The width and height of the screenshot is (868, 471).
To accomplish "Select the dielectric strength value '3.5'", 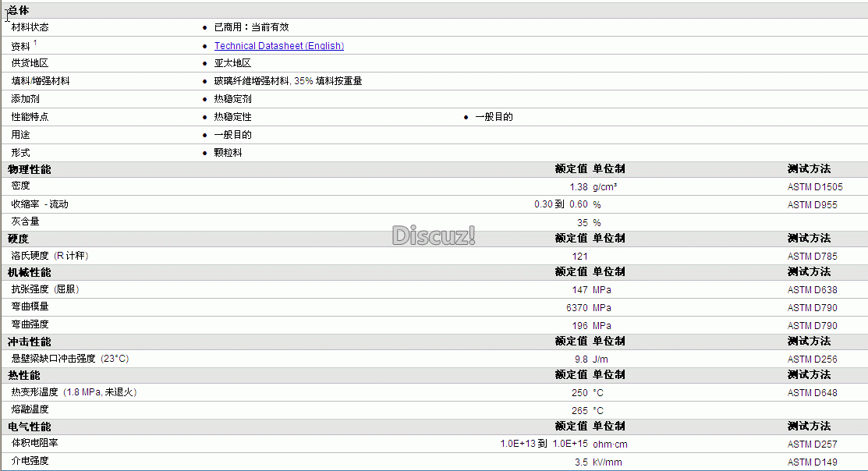I will tap(581, 462).
